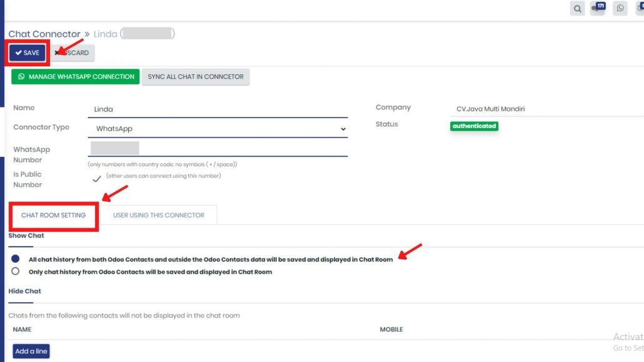644x362 pixels.
Task: Click the authenticated status badge
Action: point(474,126)
